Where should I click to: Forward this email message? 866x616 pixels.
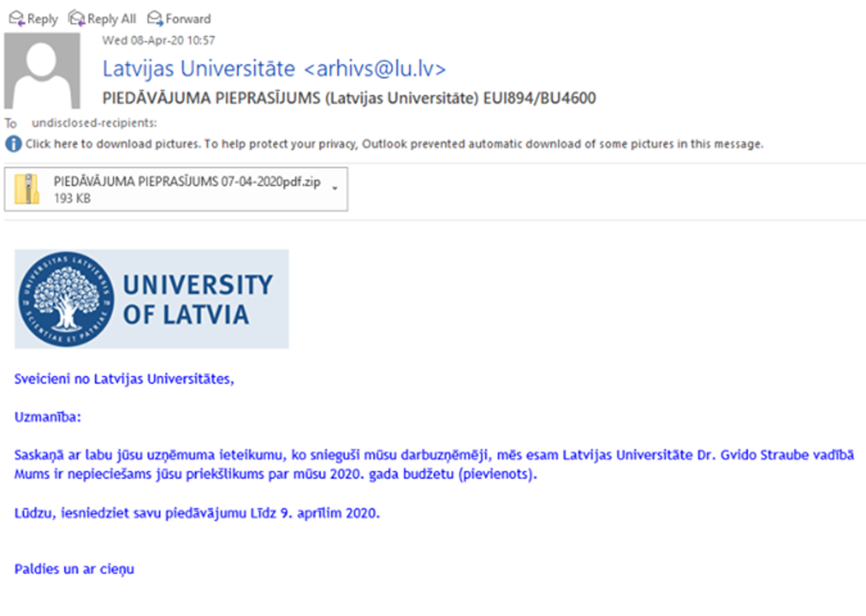[179, 19]
